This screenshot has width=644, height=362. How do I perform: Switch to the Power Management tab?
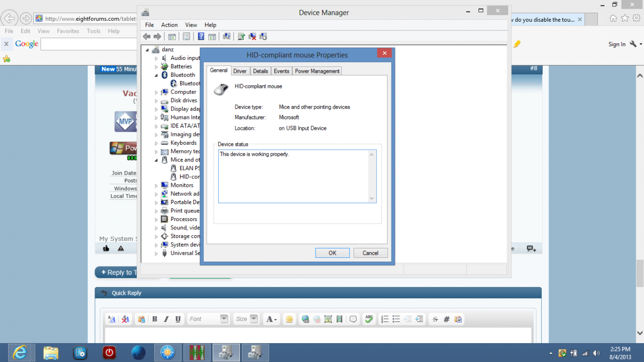(x=317, y=71)
